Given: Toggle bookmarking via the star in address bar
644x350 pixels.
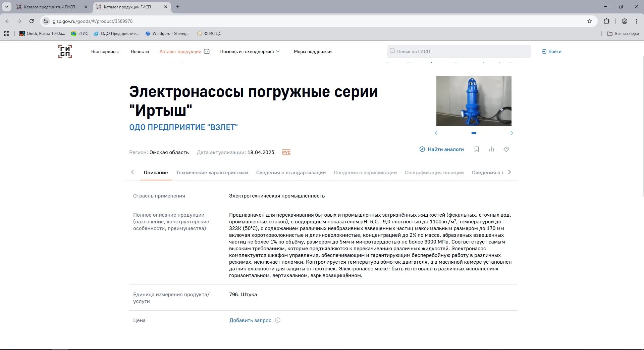Looking at the screenshot, I should click(590, 21).
